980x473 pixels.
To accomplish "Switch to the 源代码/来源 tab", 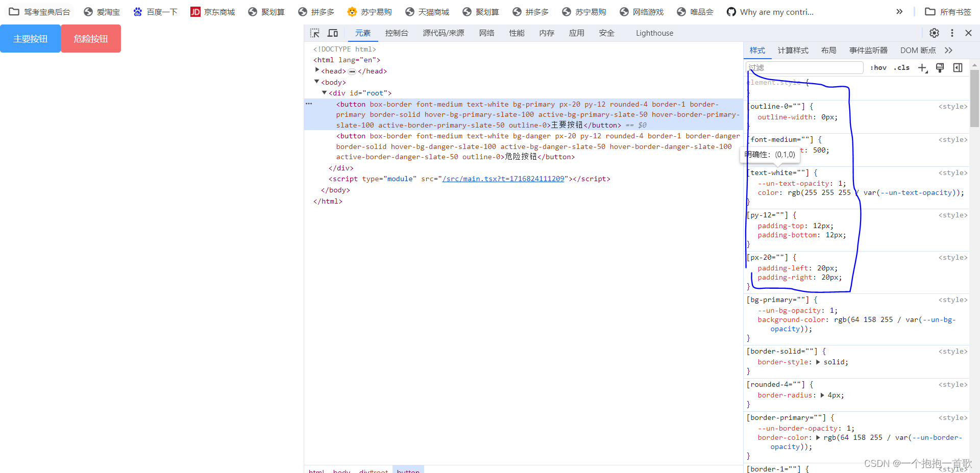I will pos(444,33).
